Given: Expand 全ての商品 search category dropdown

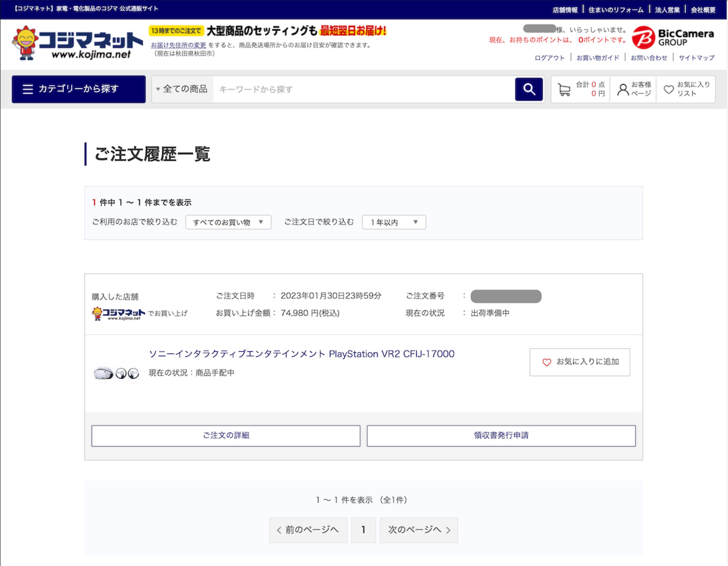Looking at the screenshot, I should coord(182,89).
